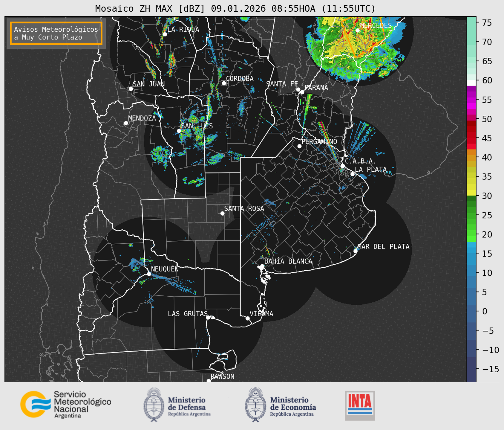Select the Neuquén city marker dot
504x430 pixels.
pyautogui.click(x=149, y=274)
